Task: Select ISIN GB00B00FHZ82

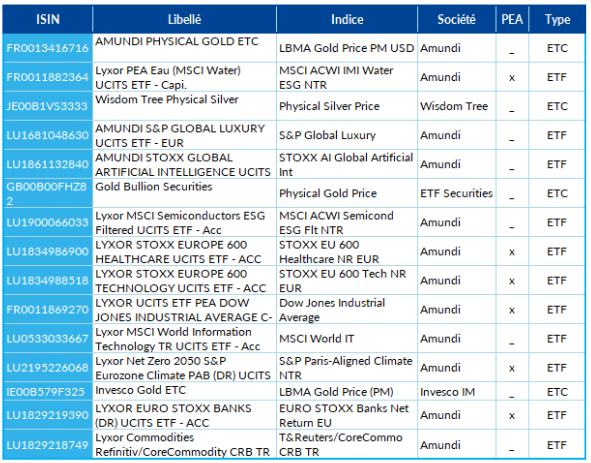Action: [47, 193]
